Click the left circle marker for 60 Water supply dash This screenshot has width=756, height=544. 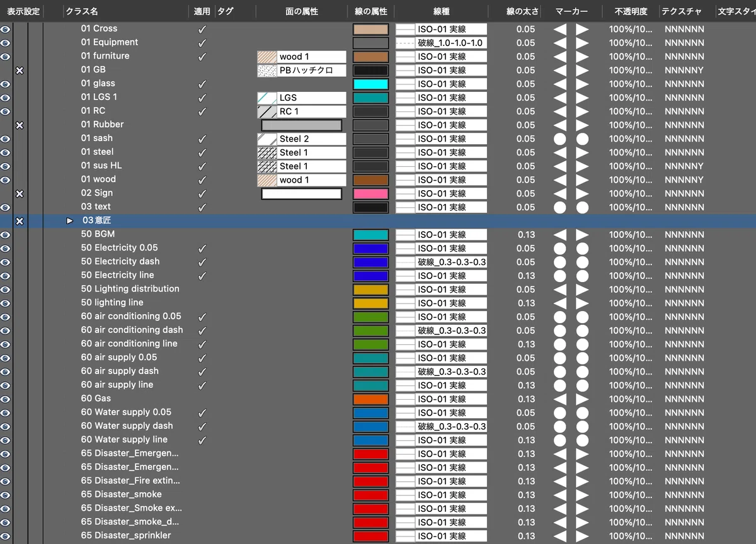pos(559,426)
